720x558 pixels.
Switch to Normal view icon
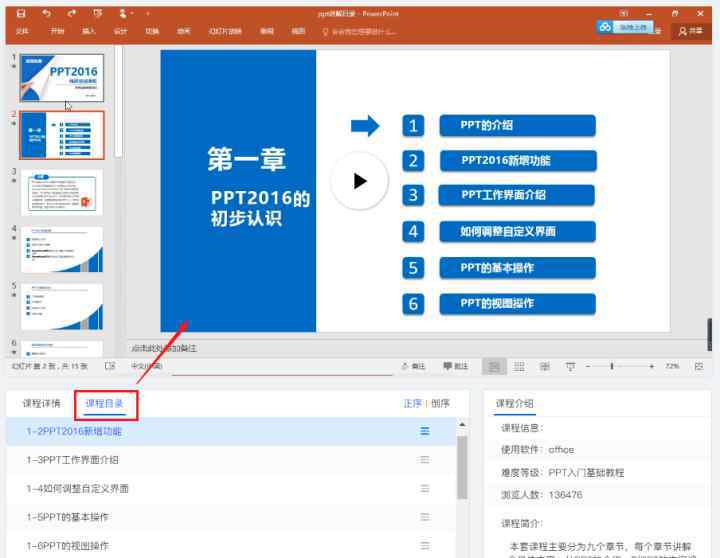[494, 366]
